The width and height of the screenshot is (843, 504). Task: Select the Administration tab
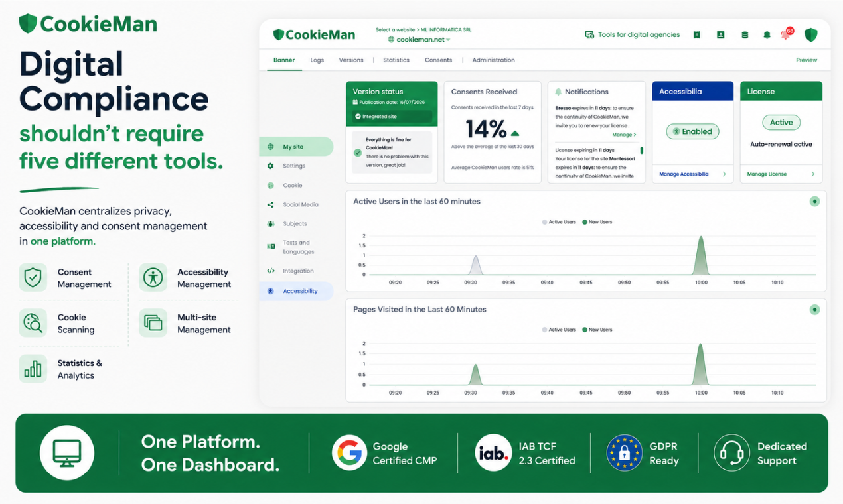(x=493, y=60)
